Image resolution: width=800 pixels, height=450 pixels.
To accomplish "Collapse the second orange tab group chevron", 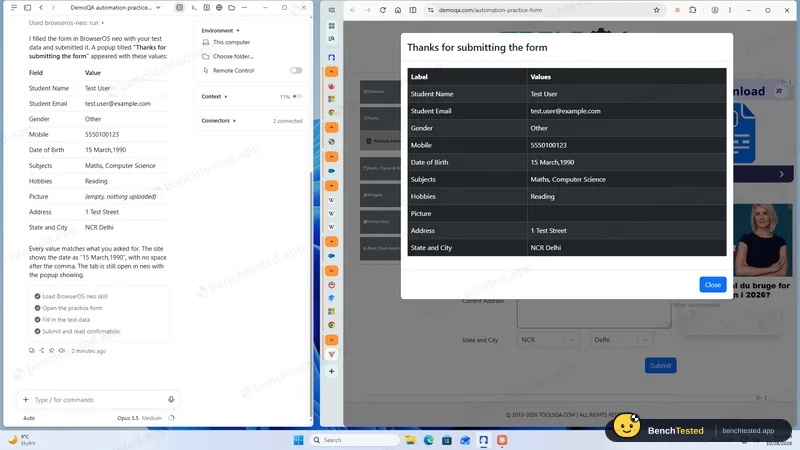I will tap(332, 127).
